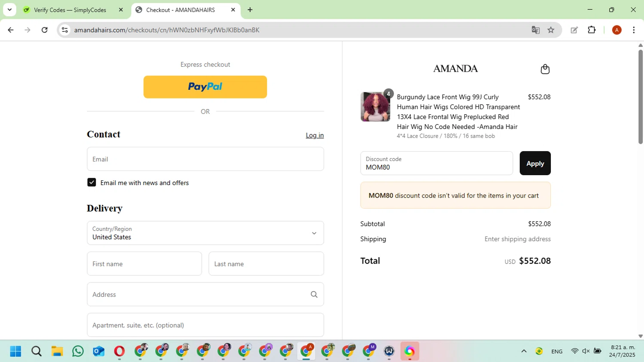Viewport: 644px width, 362px height.
Task: Click the AMANDA store logo
Action: coord(455,69)
